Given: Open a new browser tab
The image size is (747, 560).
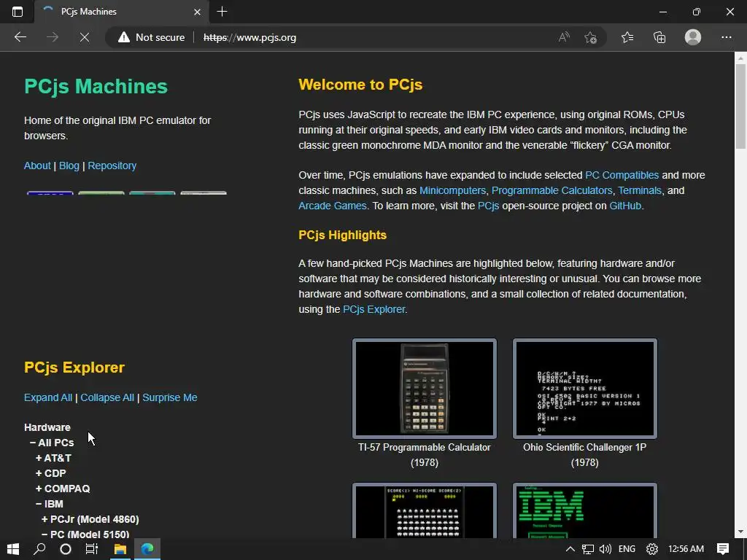Looking at the screenshot, I should tap(222, 12).
